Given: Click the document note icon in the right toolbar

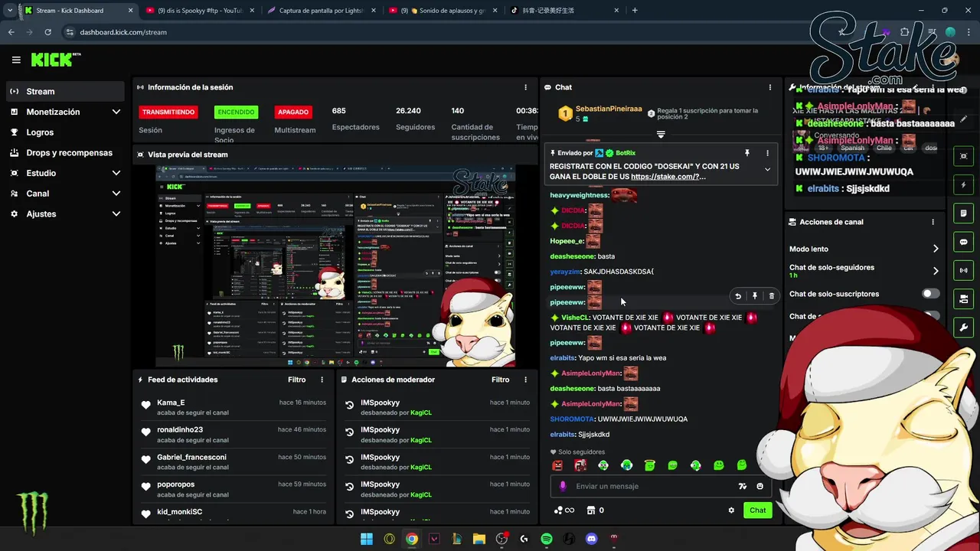Looking at the screenshot, I should pyautogui.click(x=963, y=213).
